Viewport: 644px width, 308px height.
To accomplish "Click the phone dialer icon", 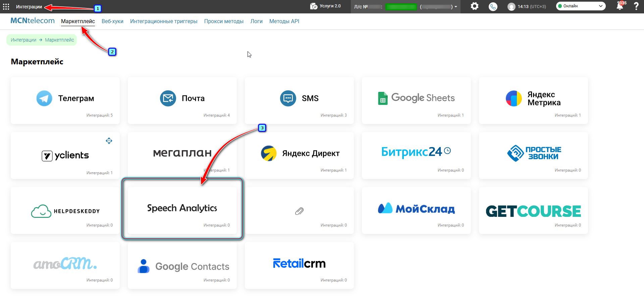I will pyautogui.click(x=493, y=7).
